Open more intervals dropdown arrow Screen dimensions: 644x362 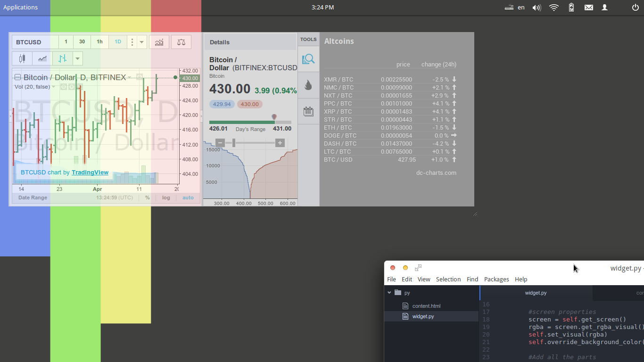click(x=142, y=42)
